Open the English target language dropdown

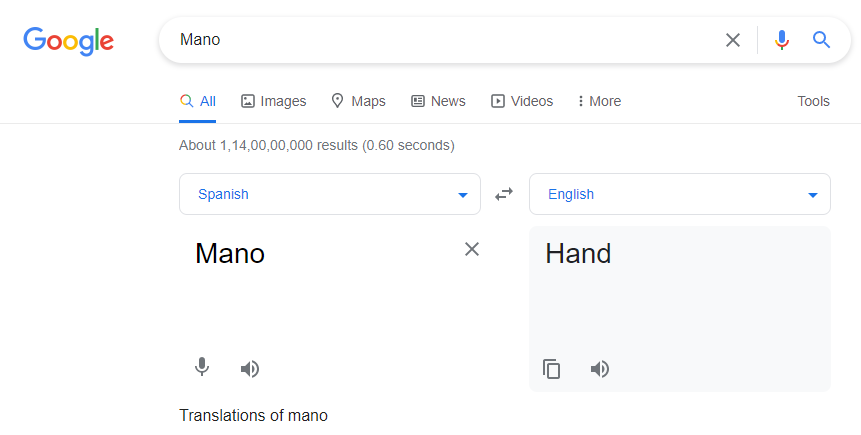(679, 194)
